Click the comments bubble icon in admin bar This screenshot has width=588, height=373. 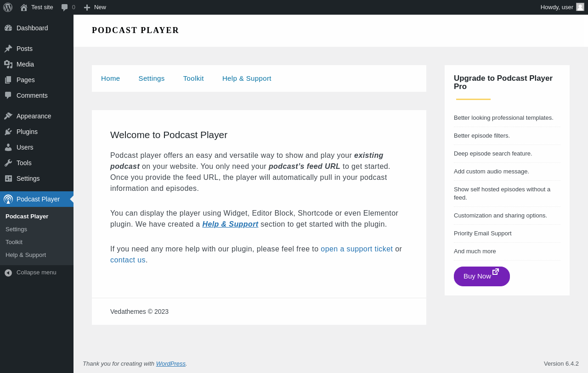pos(65,7)
